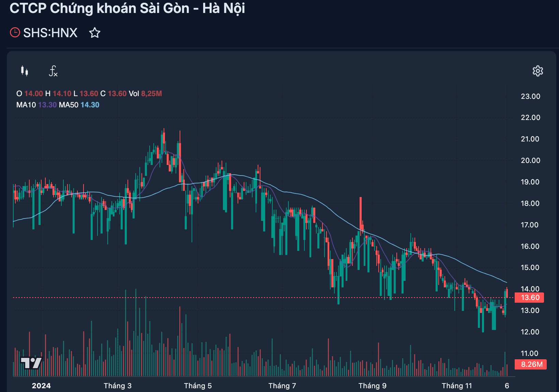The height and width of the screenshot is (392, 559).
Task: Click the 23.00 price axis label
Action: pyautogui.click(x=530, y=96)
